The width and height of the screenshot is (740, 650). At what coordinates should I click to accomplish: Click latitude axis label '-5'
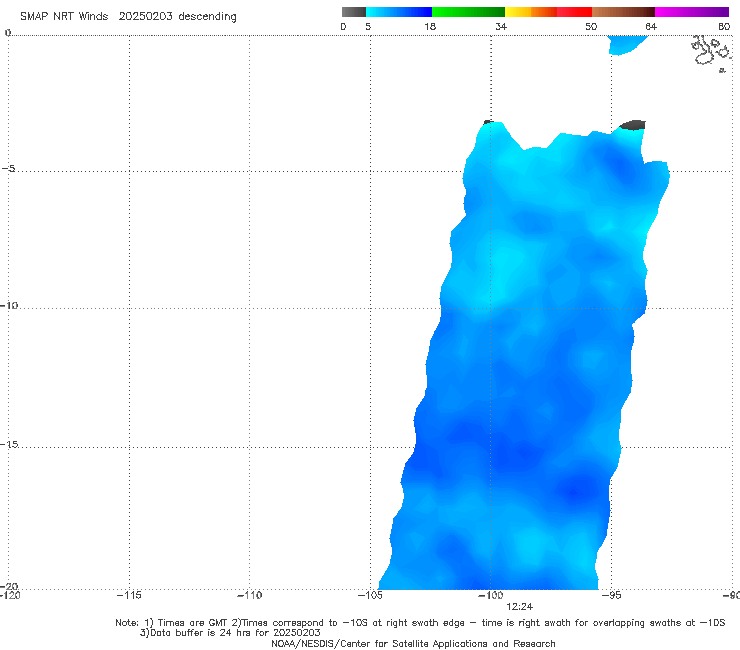tap(9, 169)
